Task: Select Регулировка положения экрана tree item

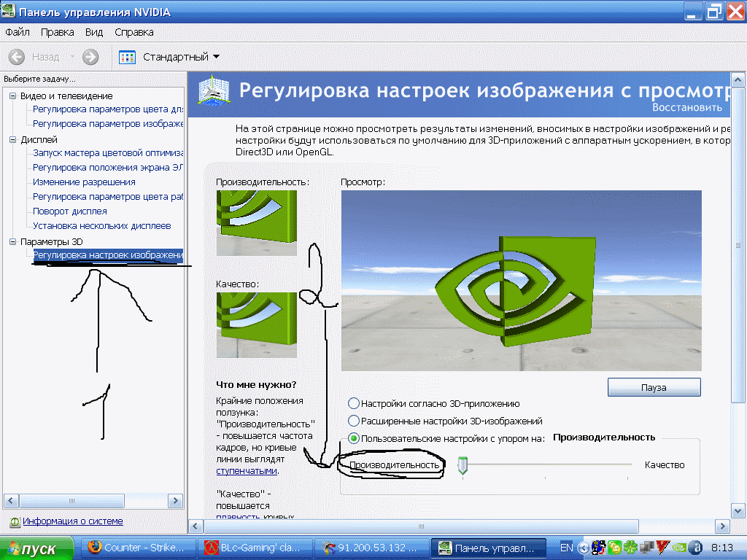Action: click(108, 168)
